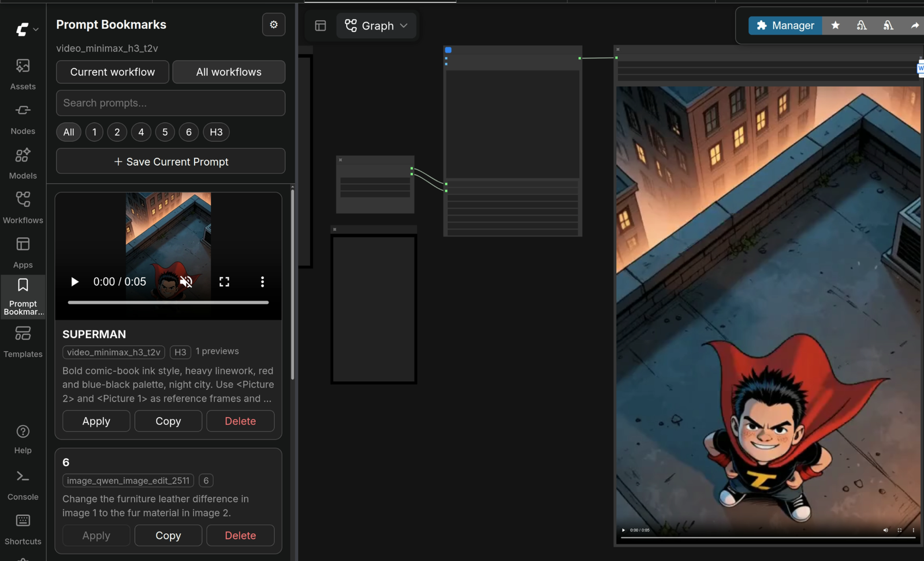The height and width of the screenshot is (561, 924).
Task: Open more options on SUPERMAN preview video
Action: click(x=262, y=282)
